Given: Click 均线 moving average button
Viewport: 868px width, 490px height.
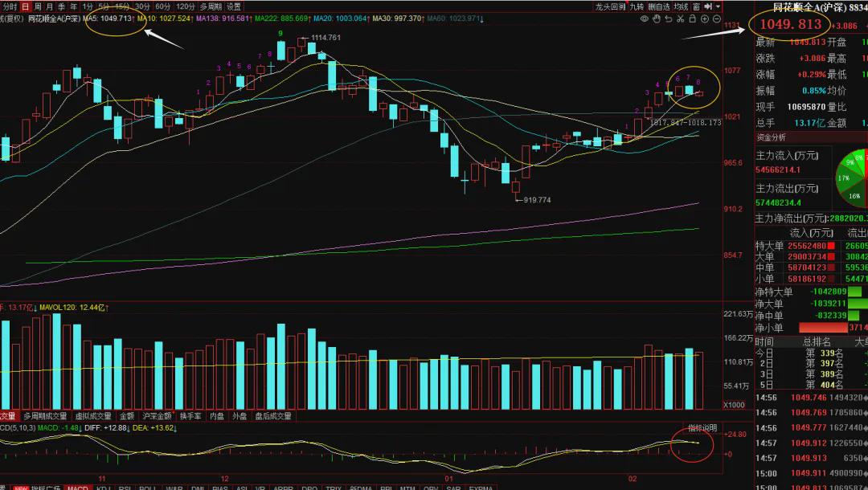Looking at the screenshot, I should pos(681,6).
